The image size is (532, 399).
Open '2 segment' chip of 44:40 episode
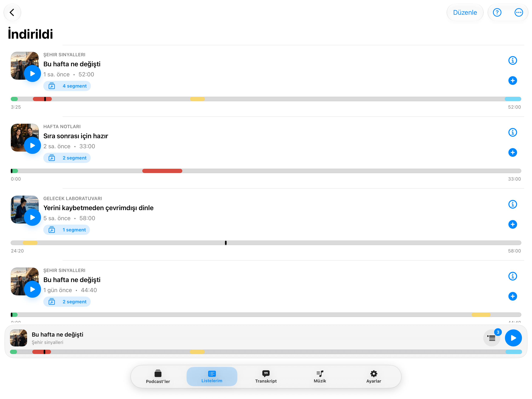pos(67,302)
